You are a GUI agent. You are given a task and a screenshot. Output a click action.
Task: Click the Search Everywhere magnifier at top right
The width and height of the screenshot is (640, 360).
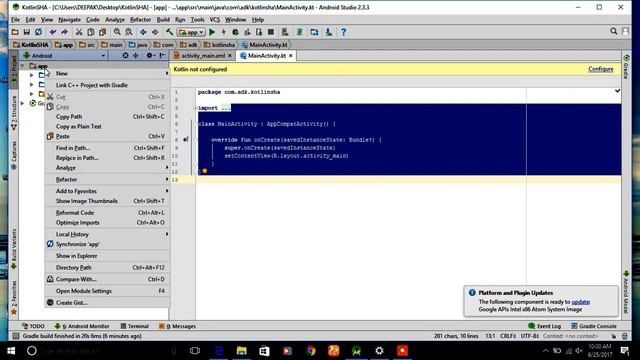click(x=613, y=31)
